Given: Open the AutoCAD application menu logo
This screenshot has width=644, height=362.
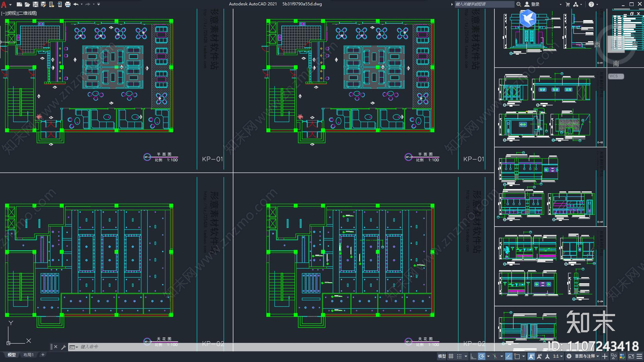Looking at the screenshot, I should coord(4,4).
